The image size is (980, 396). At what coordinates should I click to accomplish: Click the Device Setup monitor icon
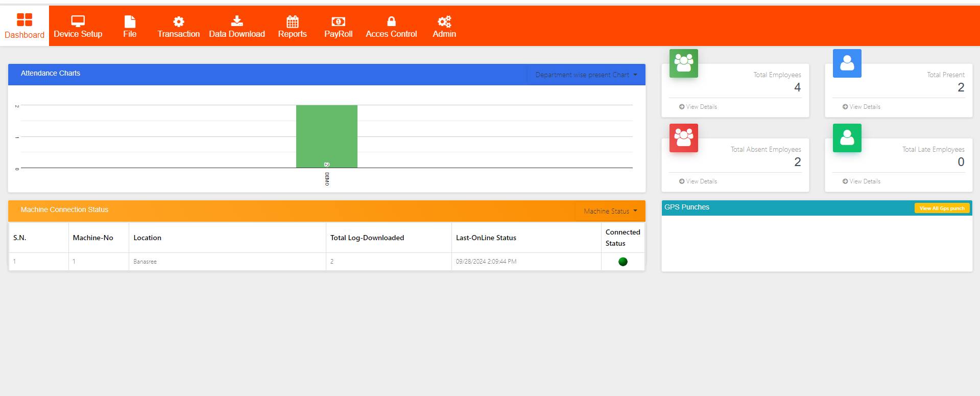click(x=78, y=21)
